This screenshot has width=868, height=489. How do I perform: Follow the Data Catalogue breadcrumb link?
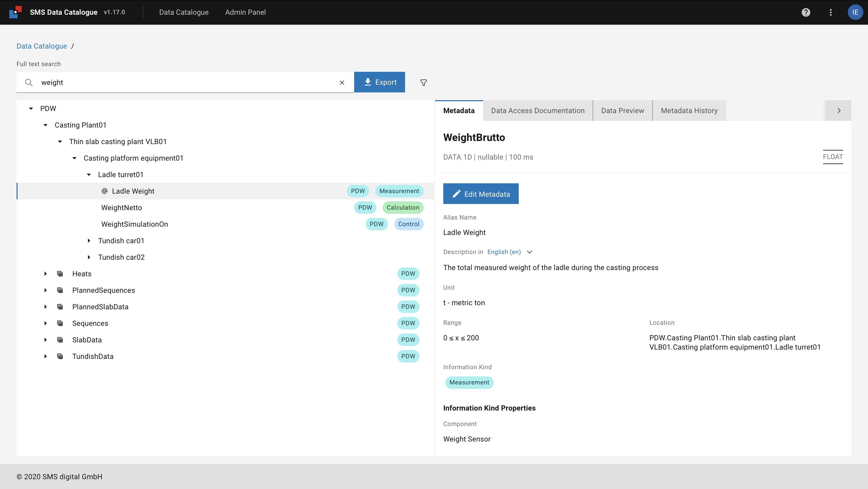click(42, 46)
